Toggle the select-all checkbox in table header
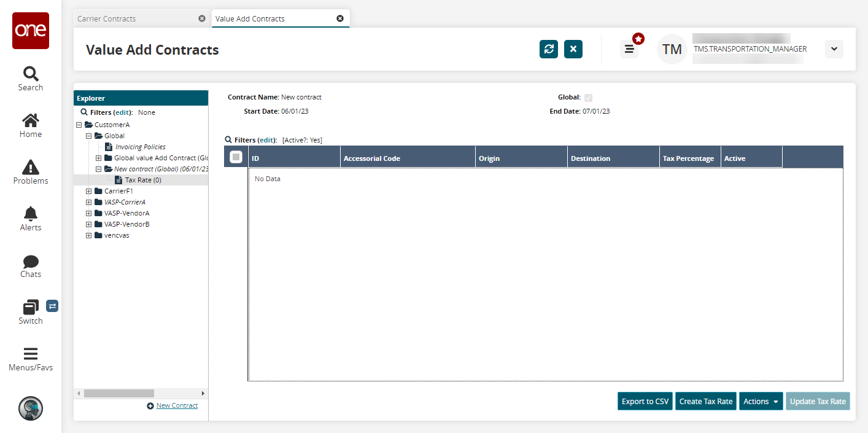The height and width of the screenshot is (433, 868). pos(236,157)
